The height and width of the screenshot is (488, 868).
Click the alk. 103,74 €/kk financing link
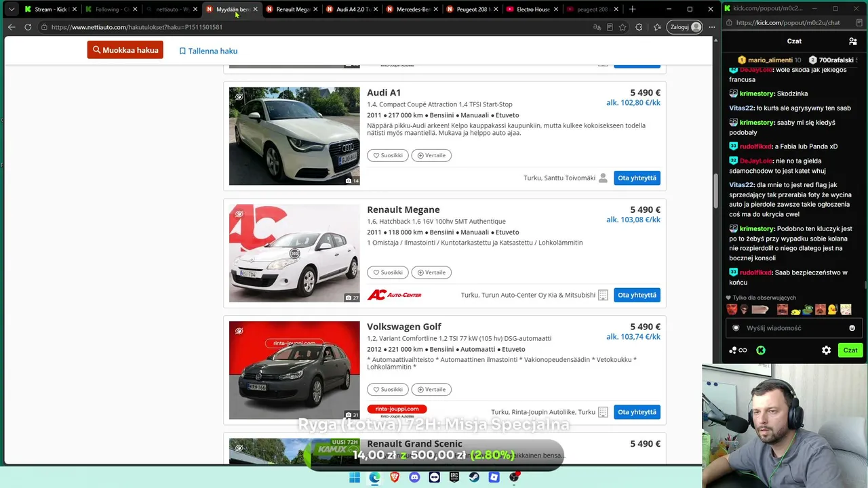coord(633,337)
